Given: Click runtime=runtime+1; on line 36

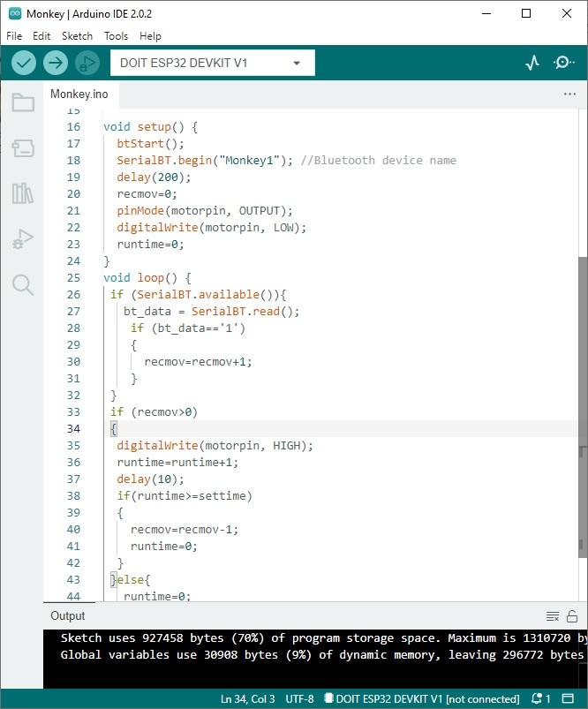Looking at the screenshot, I should coord(177,463).
